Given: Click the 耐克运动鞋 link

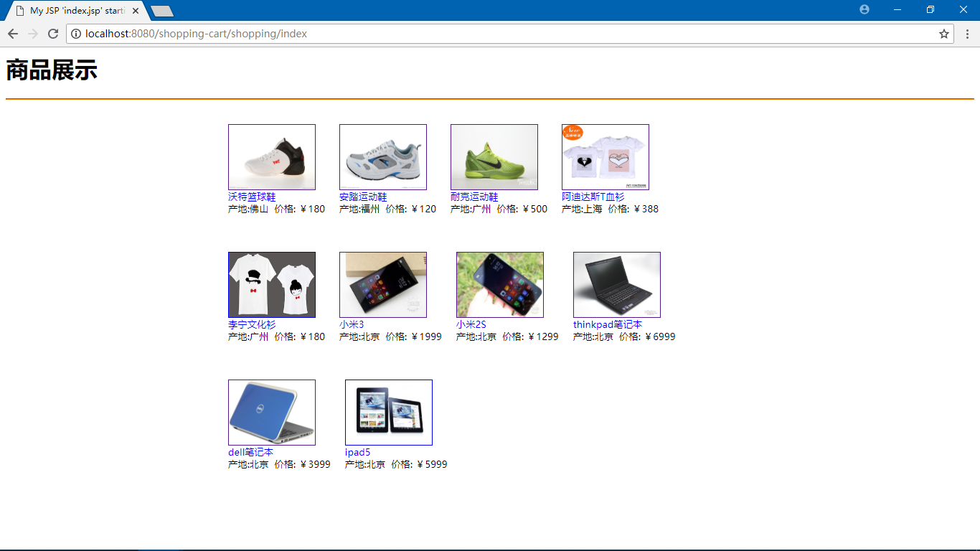Looking at the screenshot, I should 474,197.
